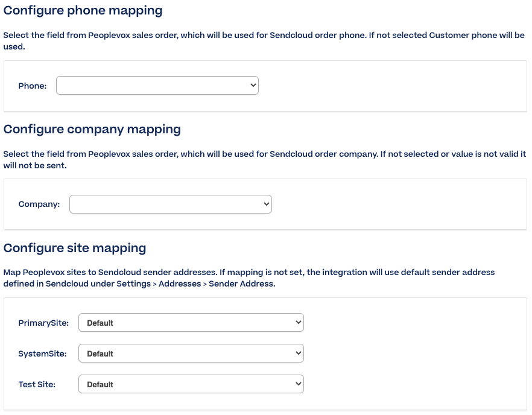Screen dimensions: 532x415
Task: Click the Configure site mapping heading
Action: [x=75, y=249]
